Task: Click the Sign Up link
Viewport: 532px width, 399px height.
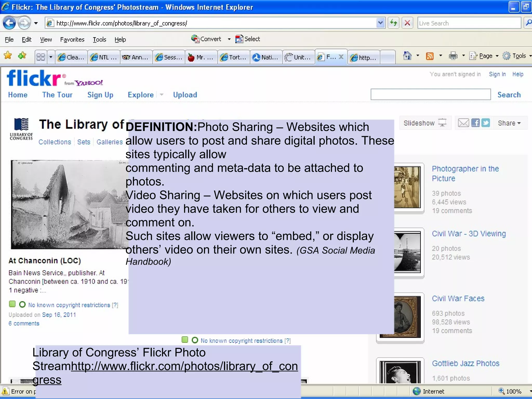Action: [x=100, y=95]
